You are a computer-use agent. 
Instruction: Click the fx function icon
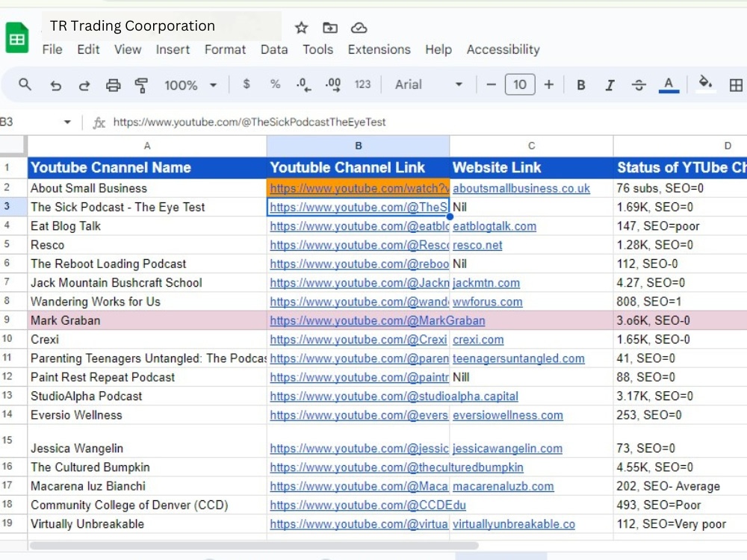99,123
